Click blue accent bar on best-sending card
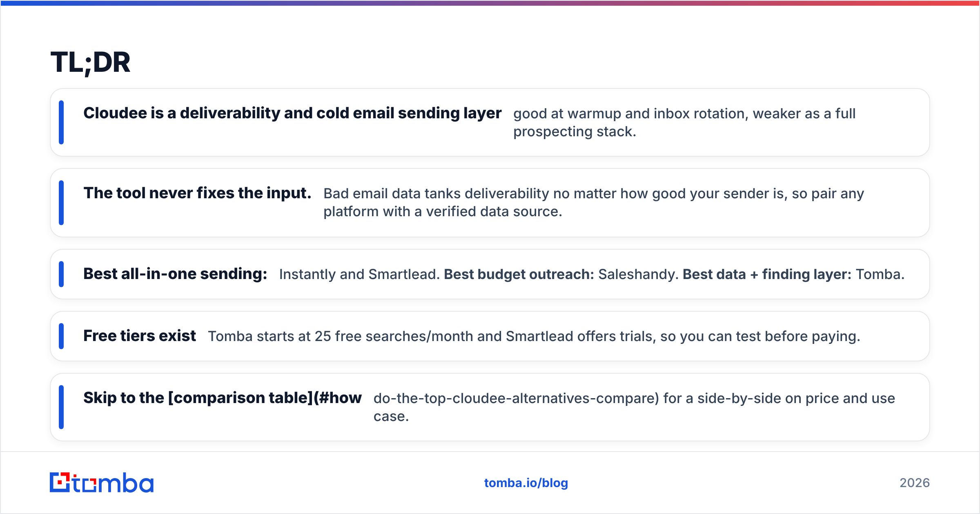The width and height of the screenshot is (980, 514). click(61, 274)
